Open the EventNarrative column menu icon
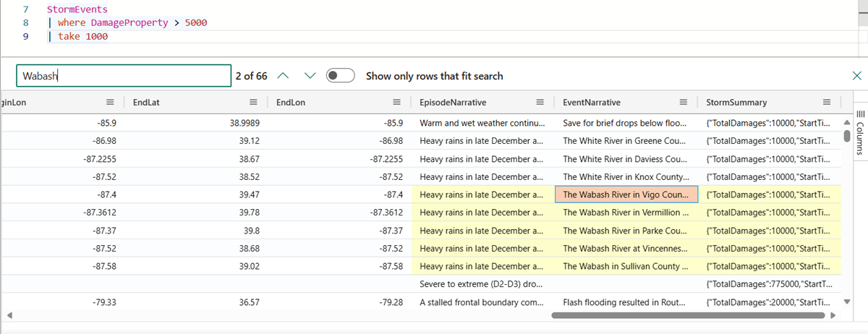The image size is (868, 334). pos(683,103)
